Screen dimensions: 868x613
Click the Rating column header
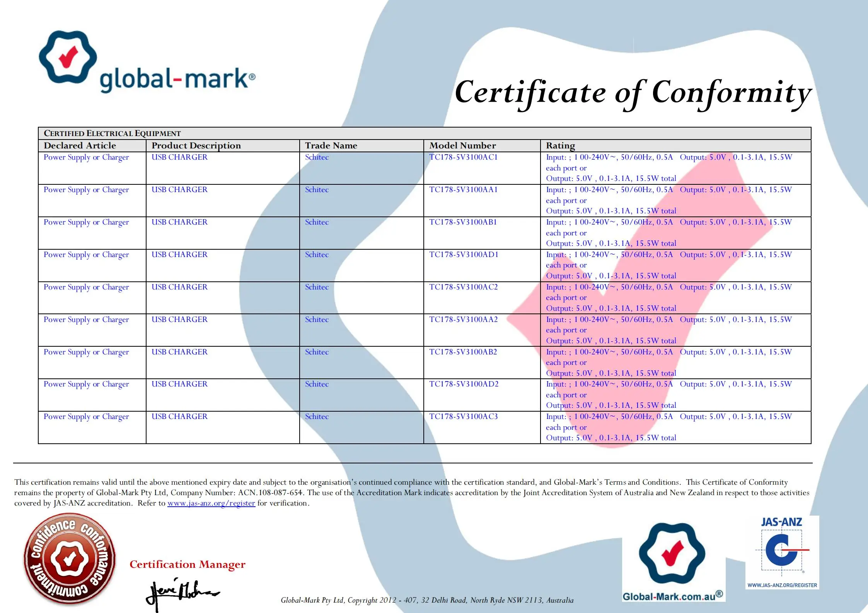pos(560,146)
